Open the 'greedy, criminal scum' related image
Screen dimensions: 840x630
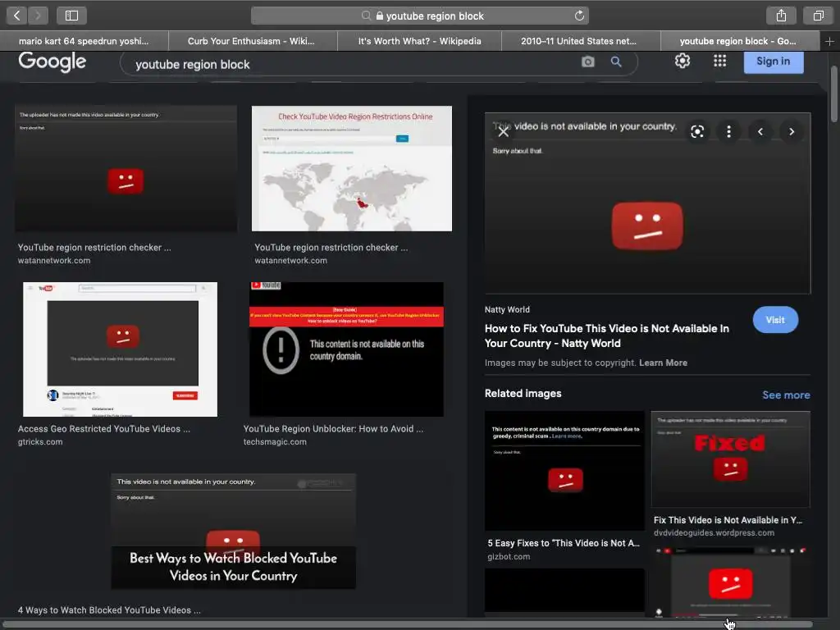pos(564,470)
